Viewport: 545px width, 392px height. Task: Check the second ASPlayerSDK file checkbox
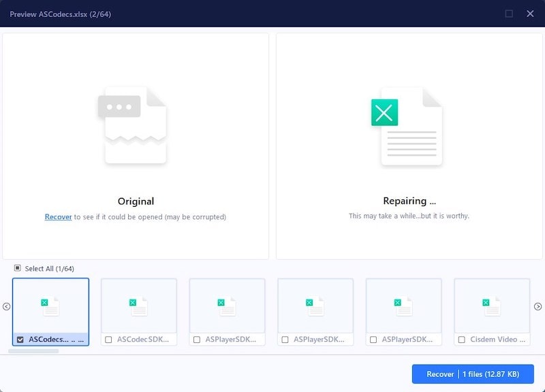(x=285, y=339)
